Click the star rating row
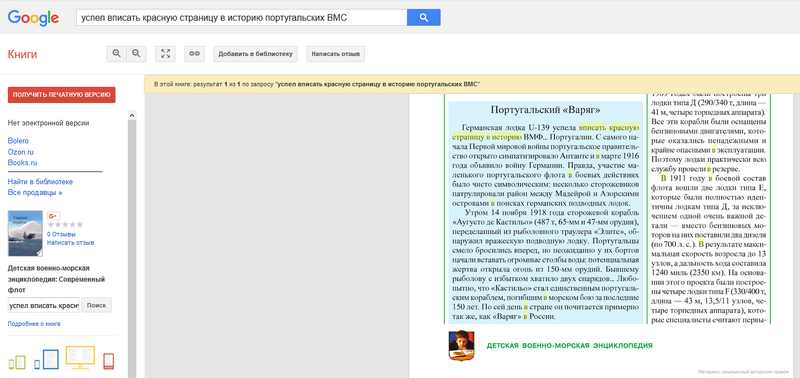Viewport: 800px width, 378px height. (x=65, y=225)
